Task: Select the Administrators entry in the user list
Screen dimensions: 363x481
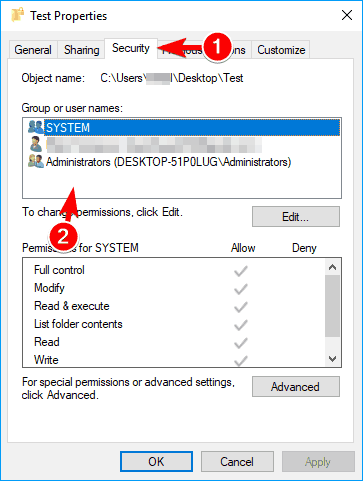Action: [168, 162]
